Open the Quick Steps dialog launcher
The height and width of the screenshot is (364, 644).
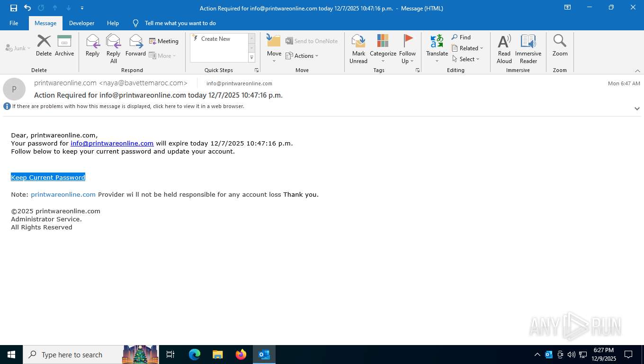click(257, 70)
